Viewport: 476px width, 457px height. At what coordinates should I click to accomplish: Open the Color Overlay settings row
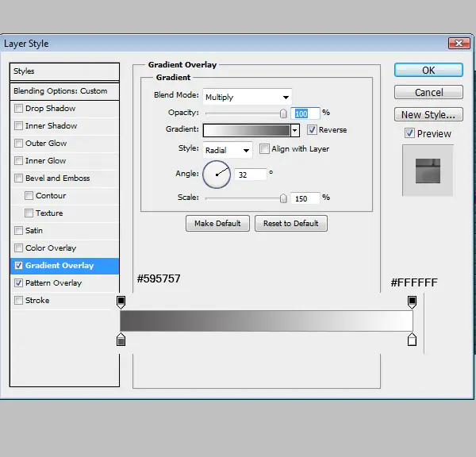pos(64,248)
